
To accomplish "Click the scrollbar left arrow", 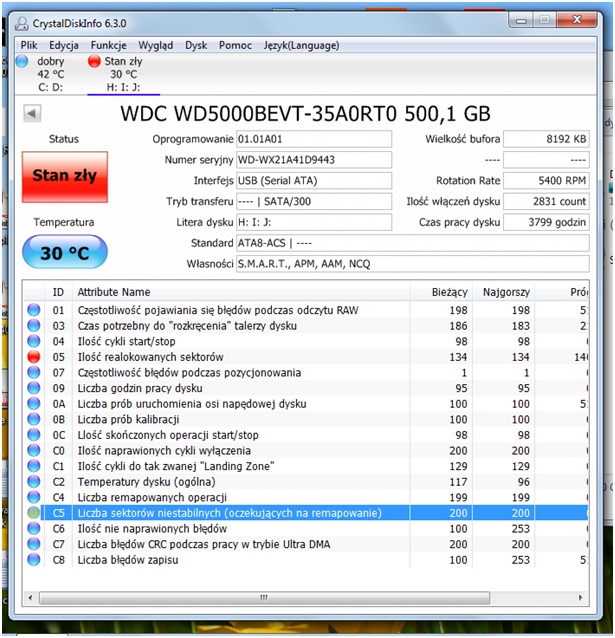I will pyautogui.click(x=30, y=598).
